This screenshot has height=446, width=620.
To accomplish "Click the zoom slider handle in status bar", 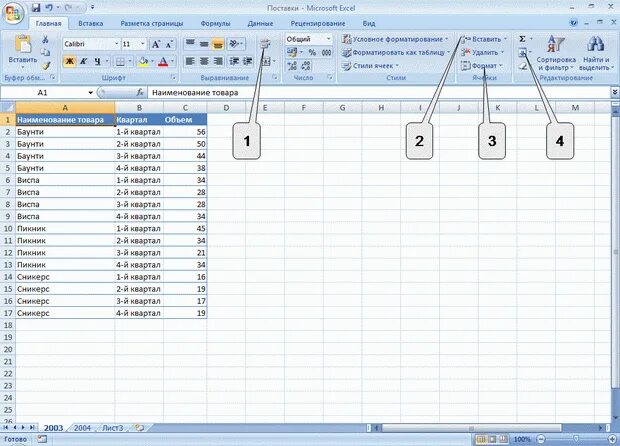I will [x=576, y=439].
